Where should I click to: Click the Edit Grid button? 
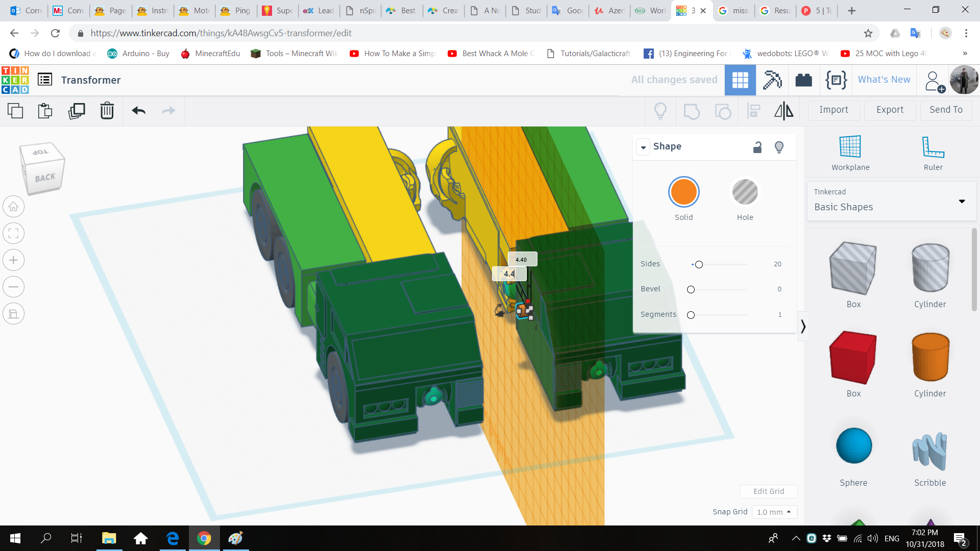coord(768,491)
